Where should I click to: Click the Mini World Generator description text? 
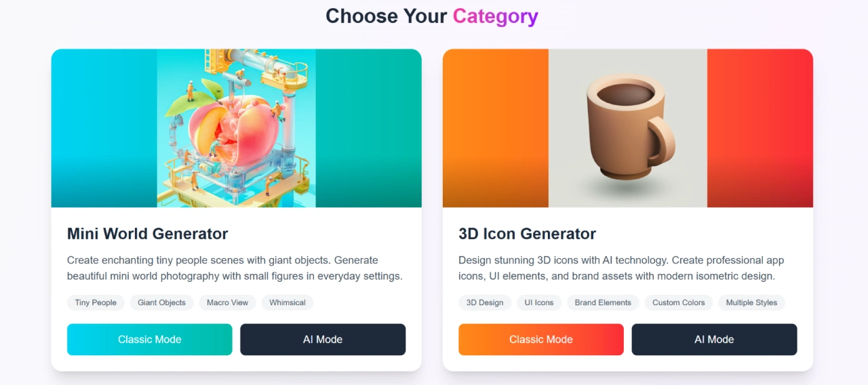(235, 268)
